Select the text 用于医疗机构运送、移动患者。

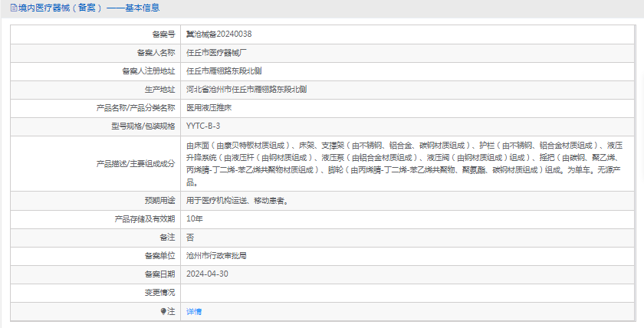(238, 201)
